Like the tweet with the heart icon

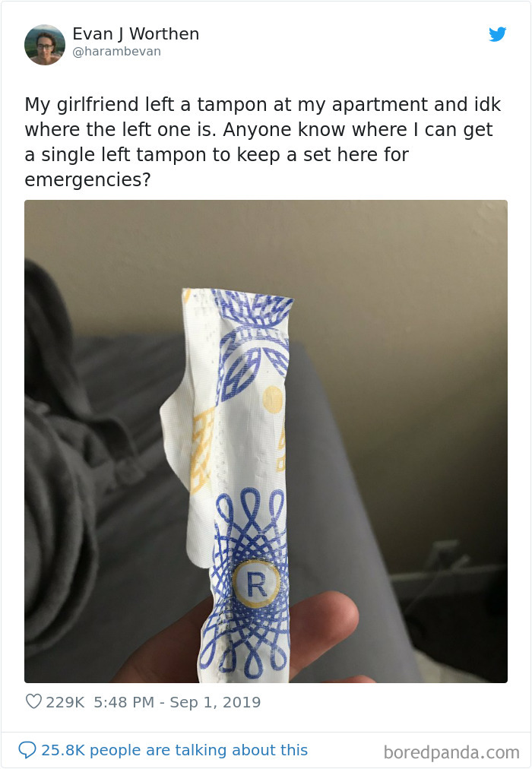pyautogui.click(x=33, y=702)
